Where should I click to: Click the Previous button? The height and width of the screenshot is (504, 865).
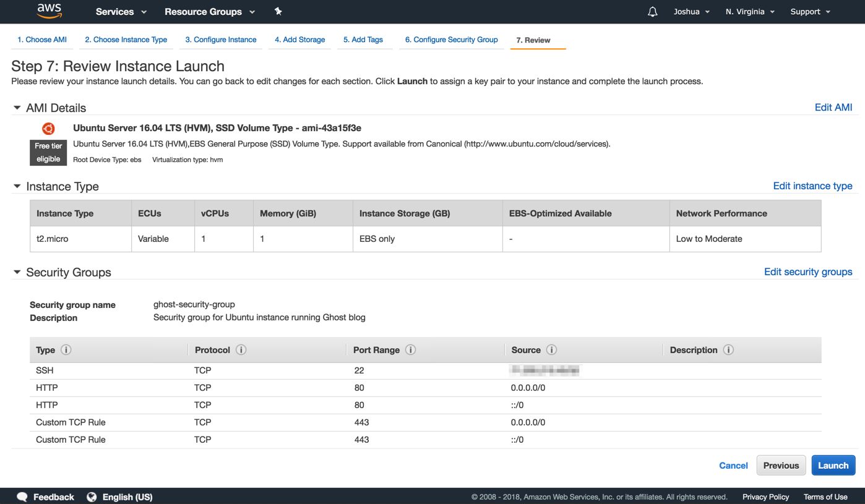pyautogui.click(x=781, y=465)
